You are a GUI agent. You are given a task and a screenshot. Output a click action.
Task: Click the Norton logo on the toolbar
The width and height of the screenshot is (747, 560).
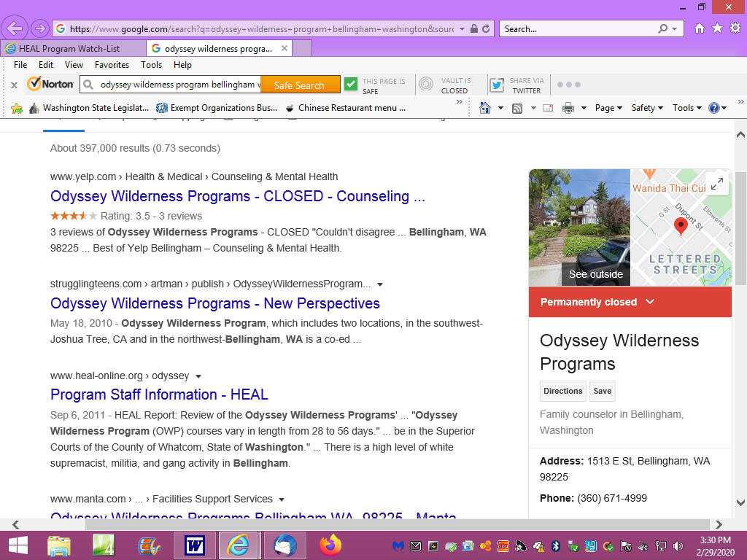point(50,85)
